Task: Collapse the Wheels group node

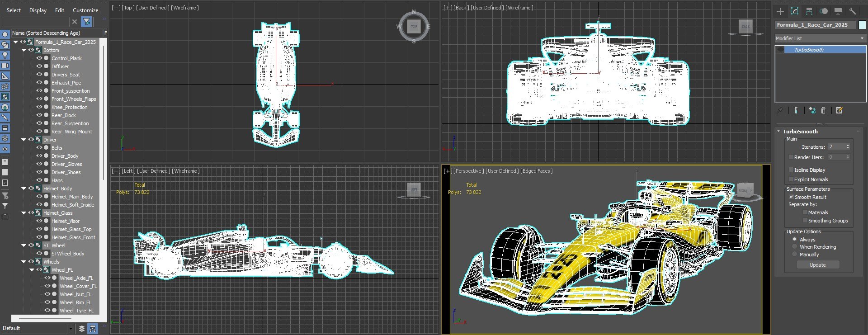Action: pos(24,262)
